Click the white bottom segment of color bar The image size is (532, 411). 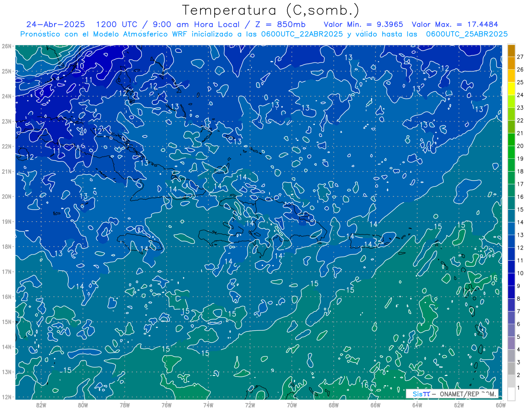(511, 393)
